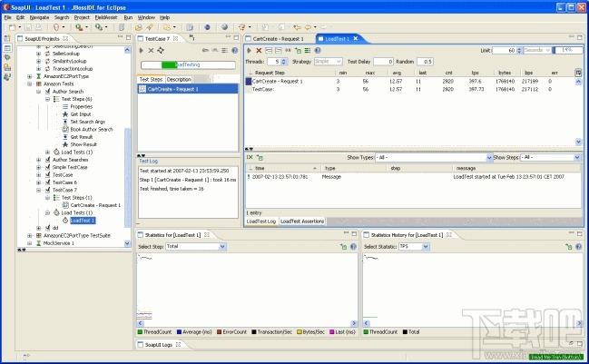Open LoadTest options green list icon
The width and height of the screenshot is (589, 364).
[308, 50]
